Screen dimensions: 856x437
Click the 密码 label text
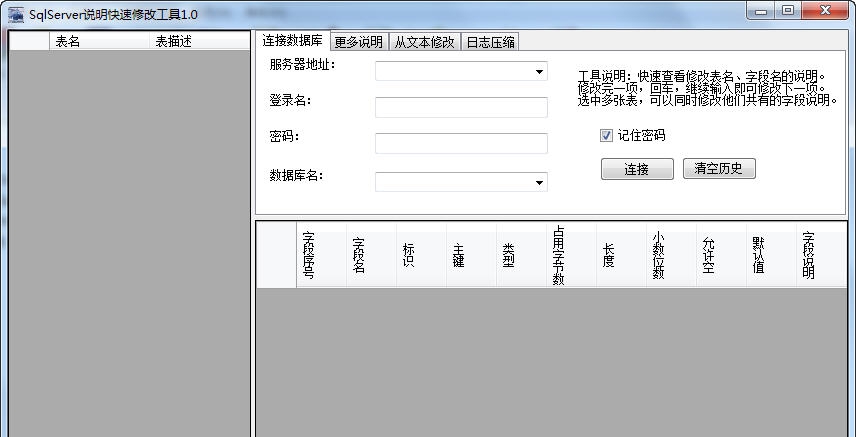(x=284, y=136)
